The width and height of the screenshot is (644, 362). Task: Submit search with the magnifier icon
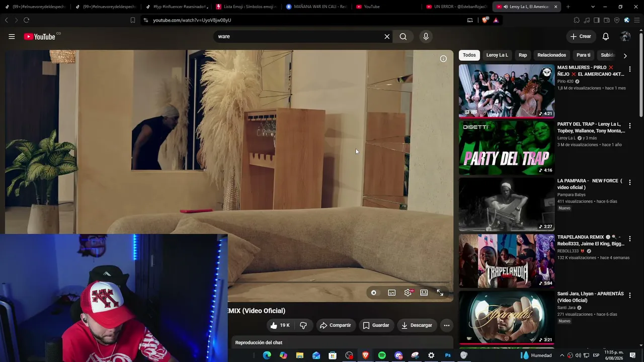403,36
